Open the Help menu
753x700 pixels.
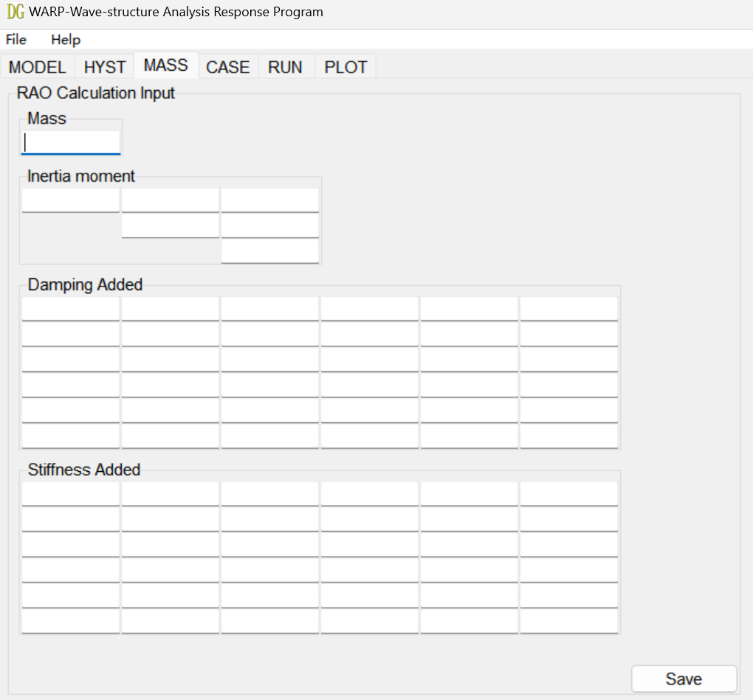(x=65, y=39)
